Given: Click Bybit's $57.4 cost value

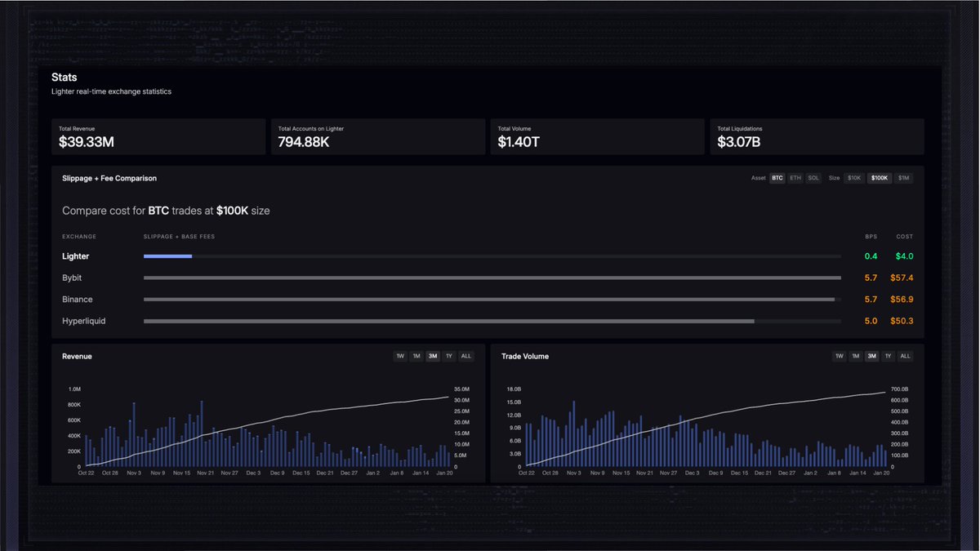Looking at the screenshot, I should click(902, 278).
